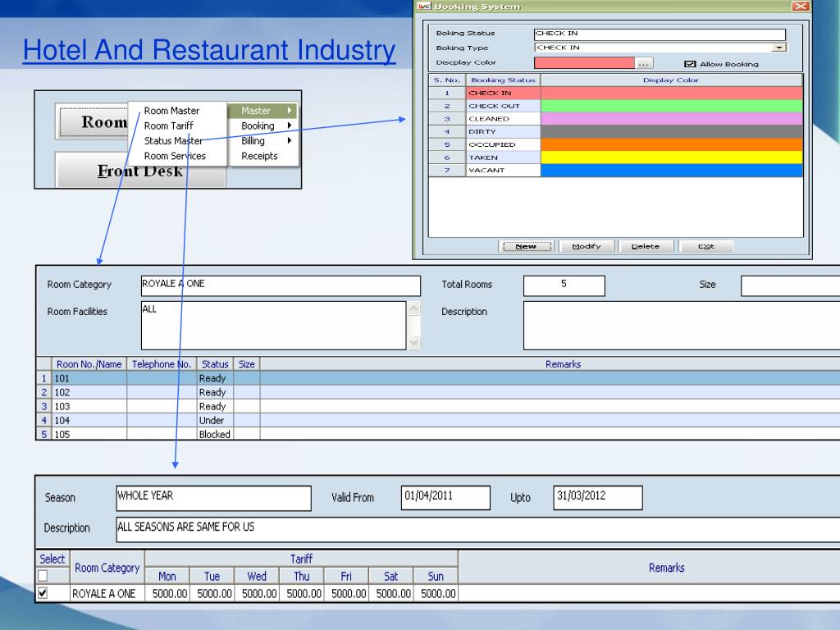Choose Room Services from the submenu

(x=176, y=156)
